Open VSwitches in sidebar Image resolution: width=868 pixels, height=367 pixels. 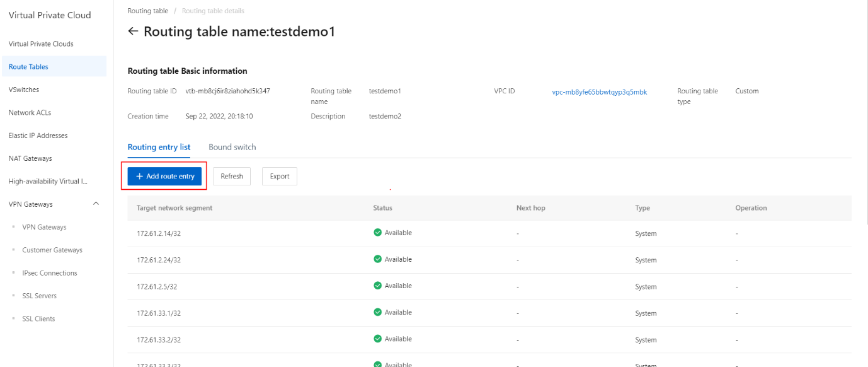click(24, 90)
